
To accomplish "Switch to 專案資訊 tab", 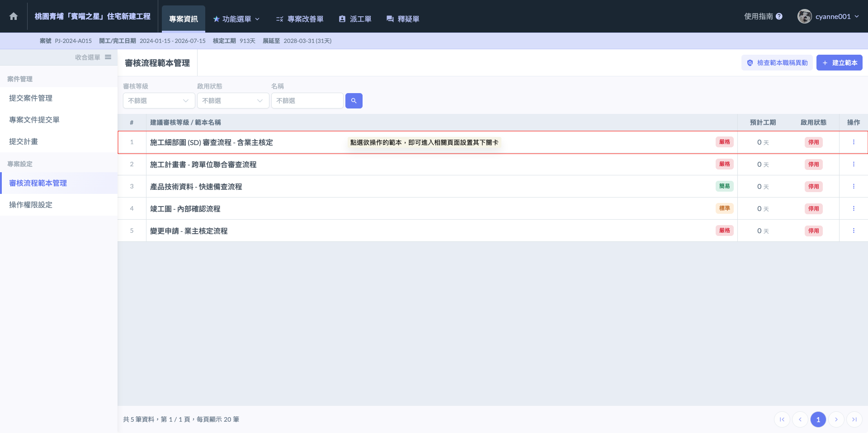I will click(184, 19).
